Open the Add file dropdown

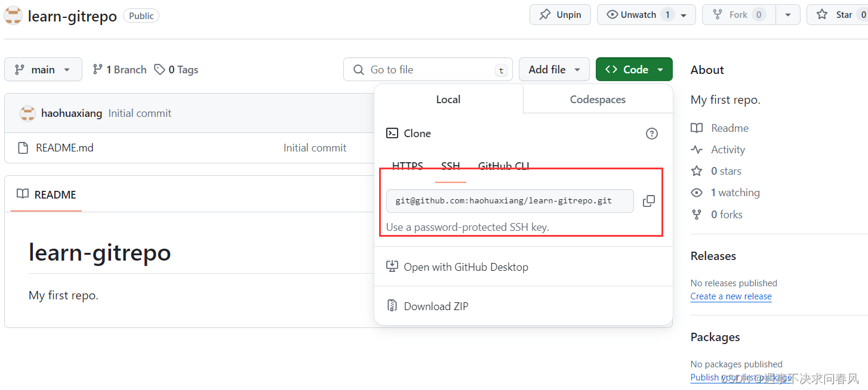click(554, 69)
